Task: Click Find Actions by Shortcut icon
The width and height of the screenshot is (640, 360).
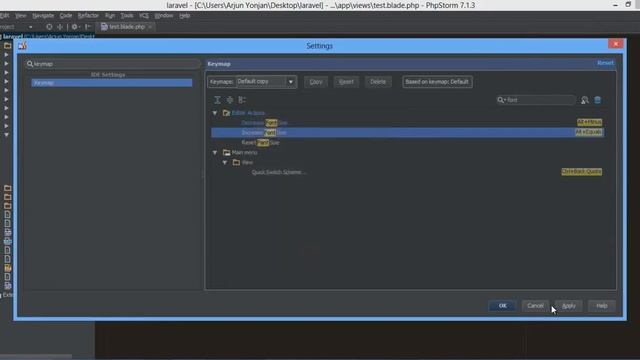Action: pos(584,100)
